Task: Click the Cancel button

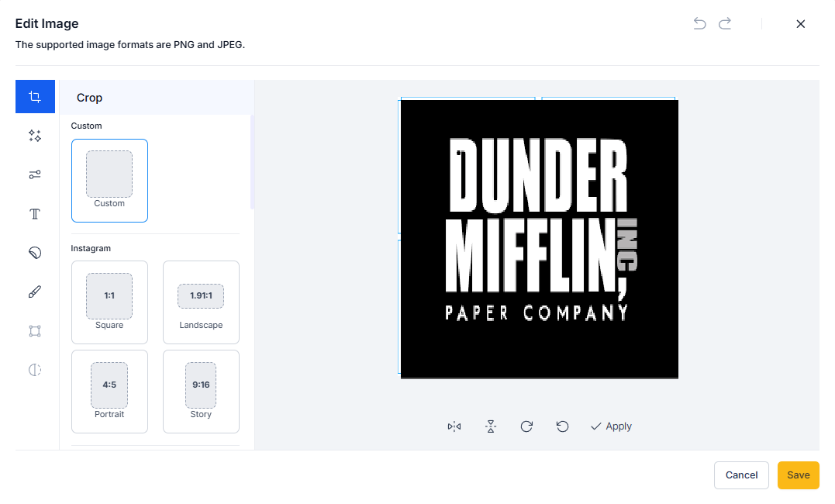Action: click(x=741, y=475)
